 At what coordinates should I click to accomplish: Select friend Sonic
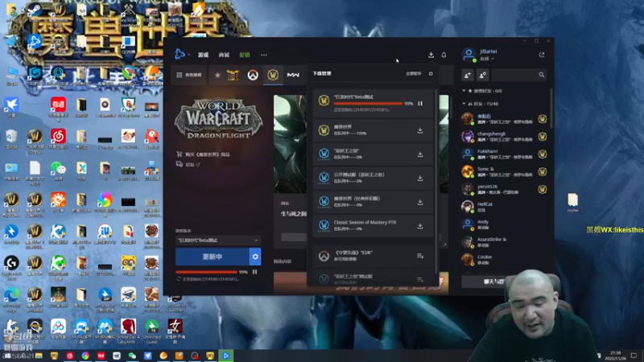pos(504,171)
